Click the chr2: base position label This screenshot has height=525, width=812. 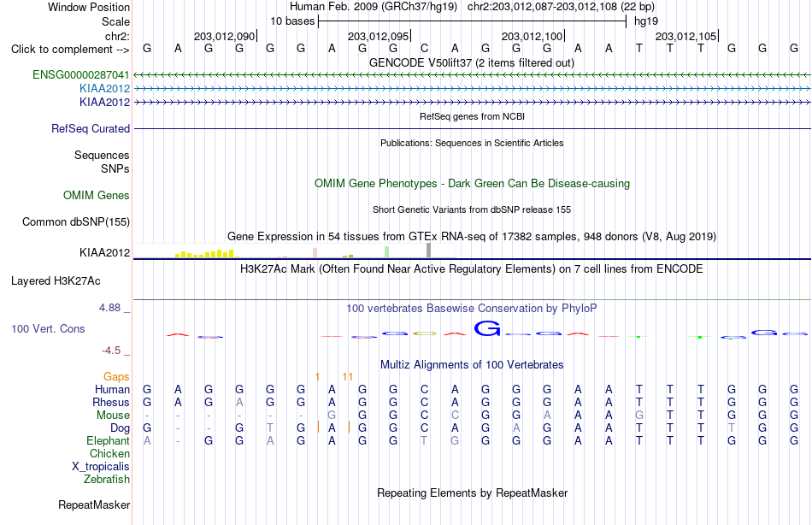tap(118, 36)
